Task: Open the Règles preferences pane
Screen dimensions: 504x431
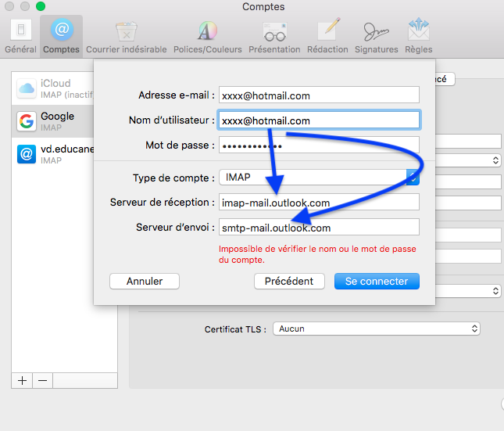Action: (x=419, y=36)
